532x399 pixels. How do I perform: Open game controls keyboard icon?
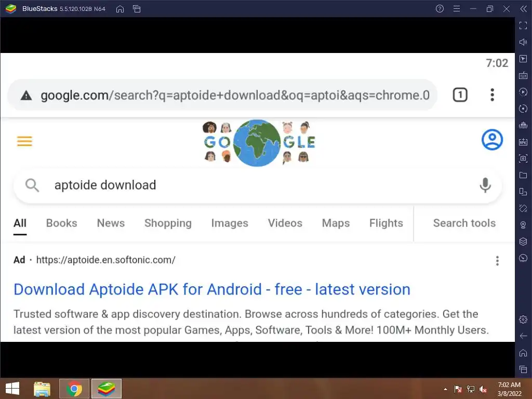click(x=523, y=75)
